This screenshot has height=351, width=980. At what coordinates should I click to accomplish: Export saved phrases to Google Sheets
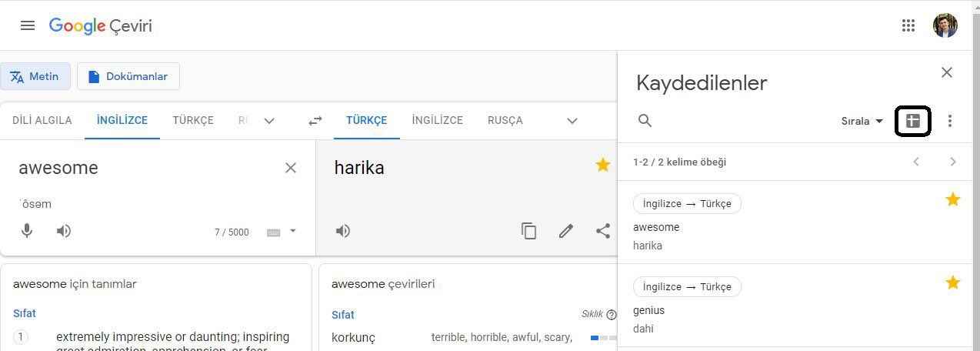pos(913,121)
